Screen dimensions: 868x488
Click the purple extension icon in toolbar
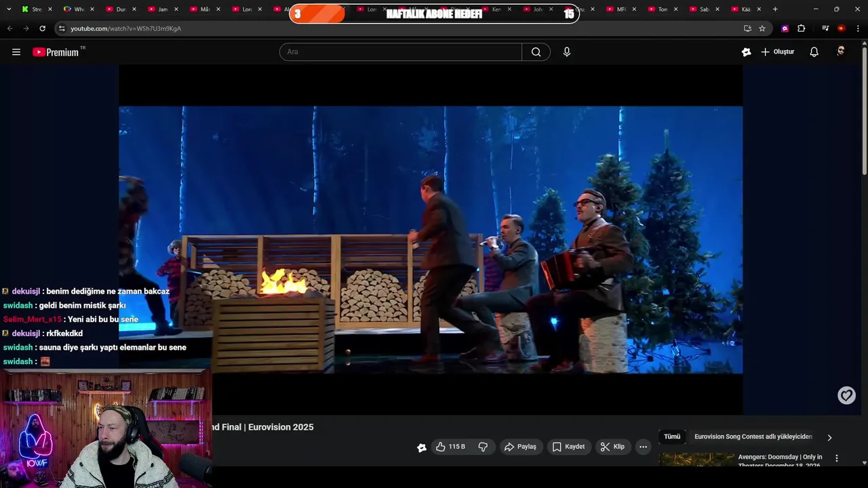[785, 28]
